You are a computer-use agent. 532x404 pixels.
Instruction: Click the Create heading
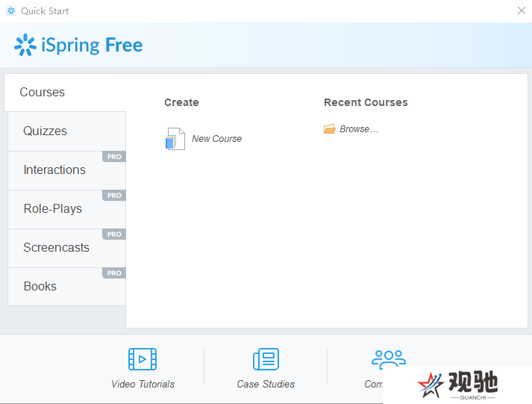click(181, 102)
